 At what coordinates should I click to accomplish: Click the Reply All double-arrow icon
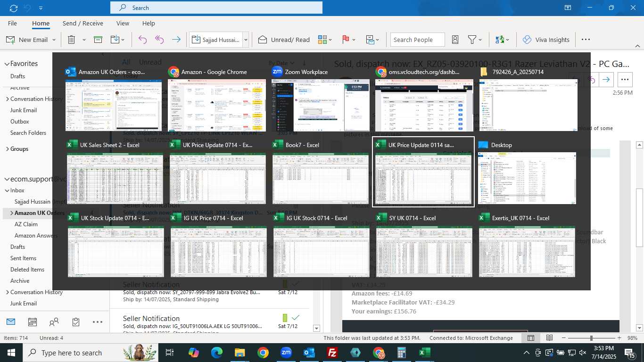click(159, 40)
